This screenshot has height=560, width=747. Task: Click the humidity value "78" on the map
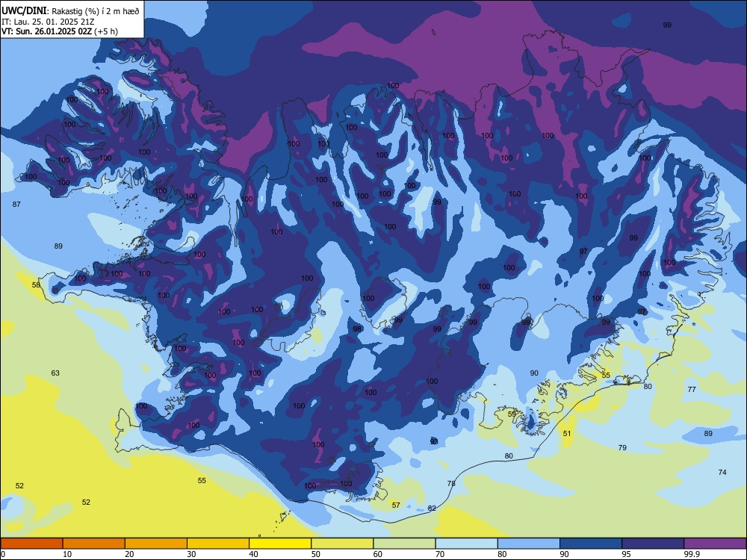click(x=451, y=483)
